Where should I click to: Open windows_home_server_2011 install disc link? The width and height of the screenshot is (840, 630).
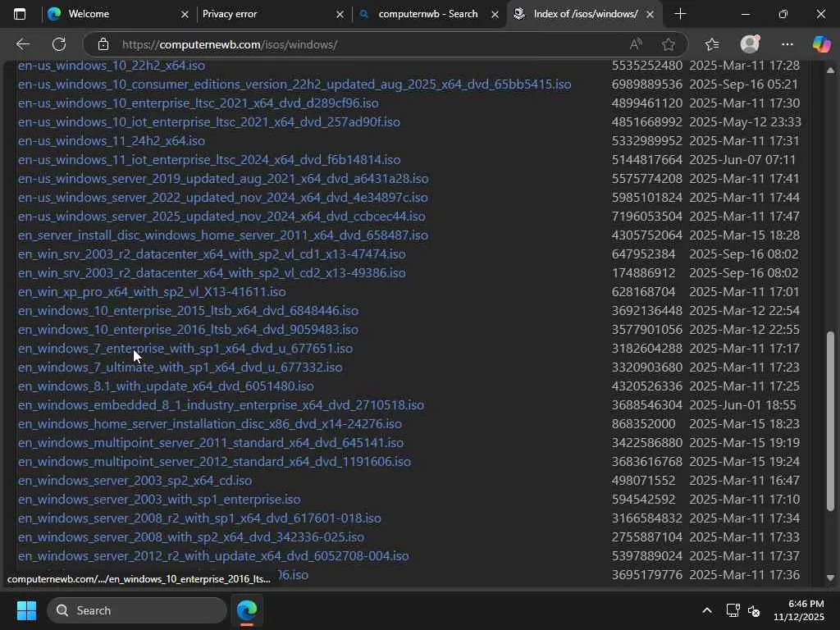(x=223, y=235)
